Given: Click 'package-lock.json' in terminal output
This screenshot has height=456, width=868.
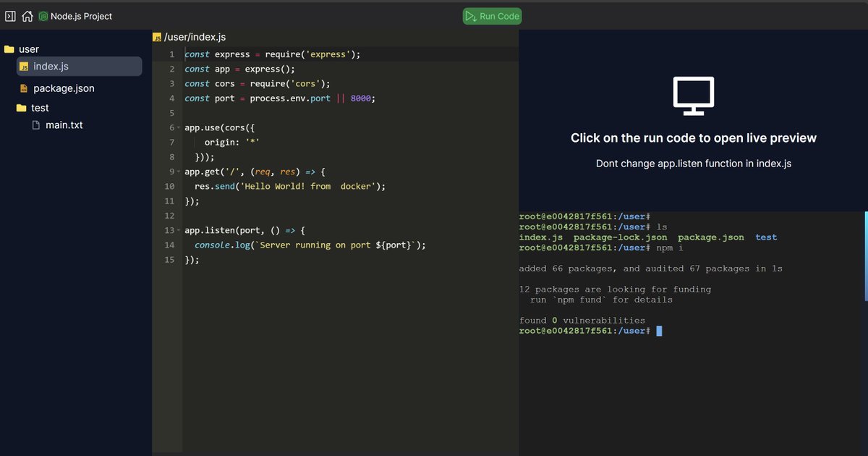Looking at the screenshot, I should [x=621, y=237].
